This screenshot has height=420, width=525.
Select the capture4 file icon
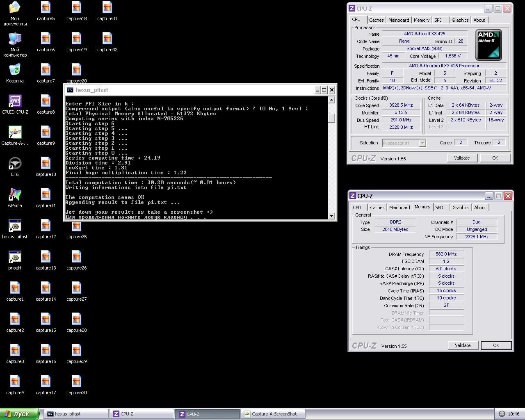(x=15, y=385)
